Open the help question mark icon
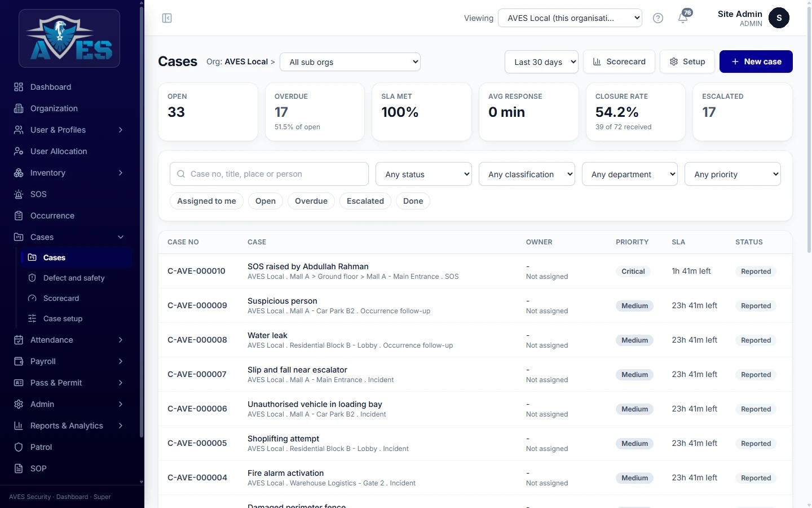Image resolution: width=812 pixels, height=508 pixels. pyautogui.click(x=657, y=18)
